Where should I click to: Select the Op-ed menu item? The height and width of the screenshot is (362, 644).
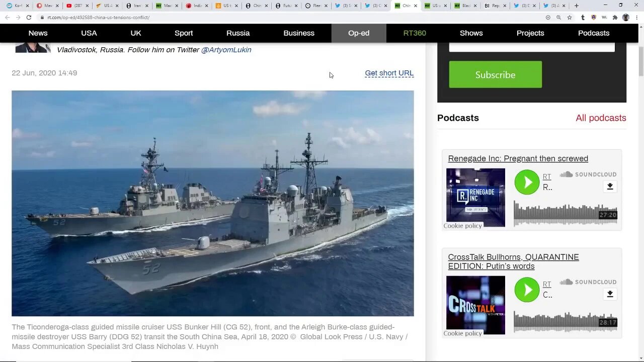click(x=359, y=33)
